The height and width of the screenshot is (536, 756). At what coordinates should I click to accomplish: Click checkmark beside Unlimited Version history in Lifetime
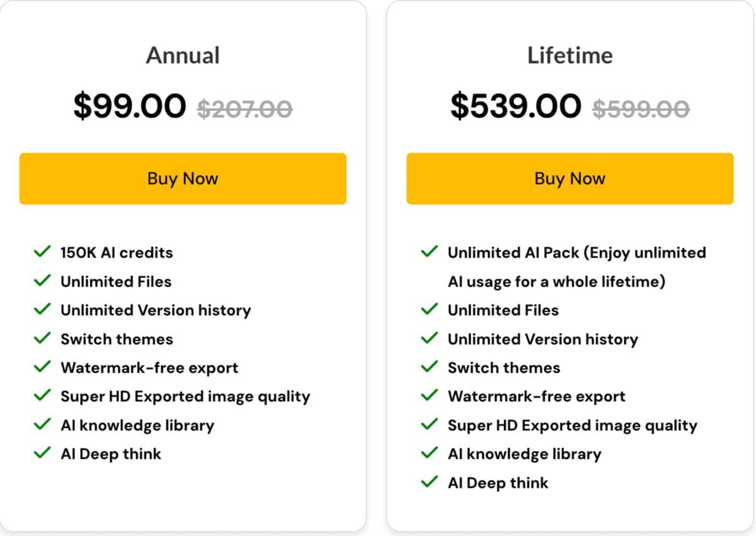[430, 338]
